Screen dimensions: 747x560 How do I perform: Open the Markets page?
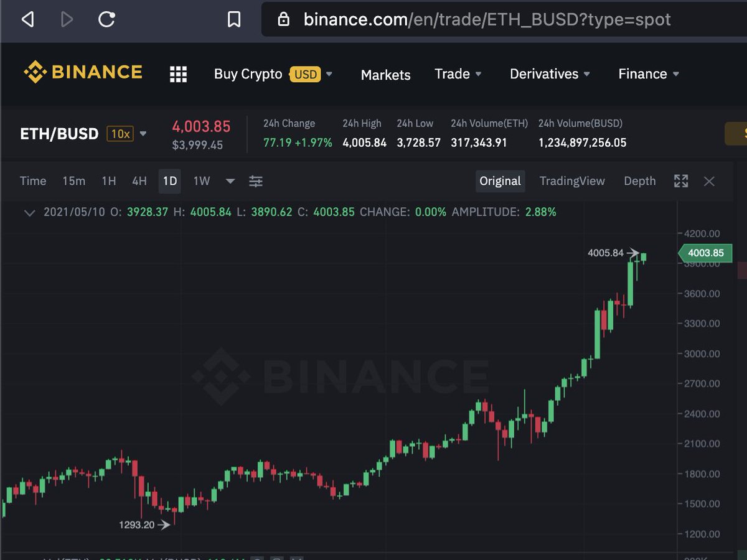[x=386, y=75]
